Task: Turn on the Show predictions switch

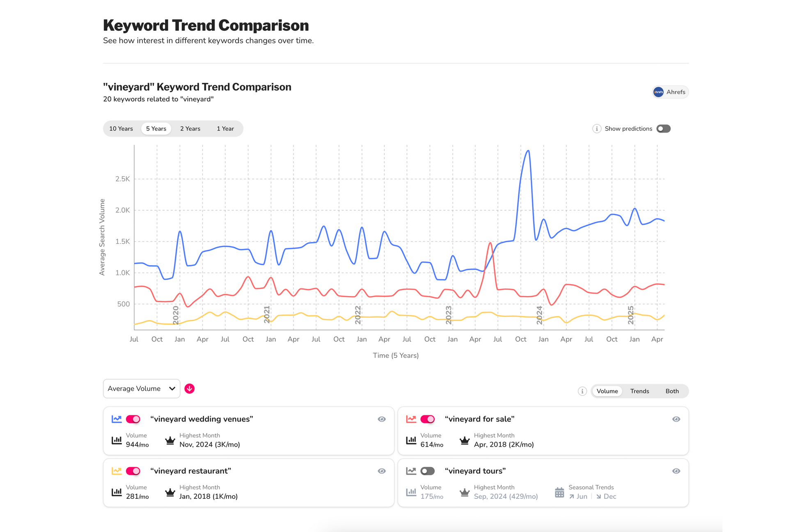Action: [663, 128]
